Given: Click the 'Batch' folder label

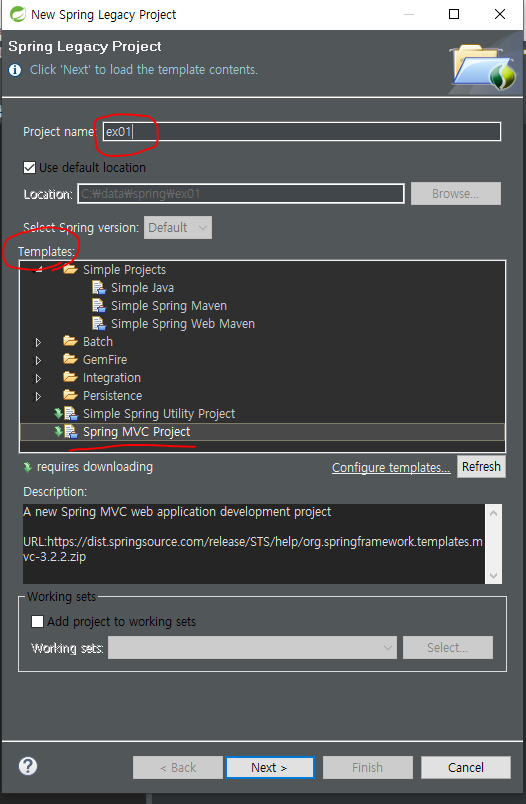Looking at the screenshot, I should pos(98,341).
